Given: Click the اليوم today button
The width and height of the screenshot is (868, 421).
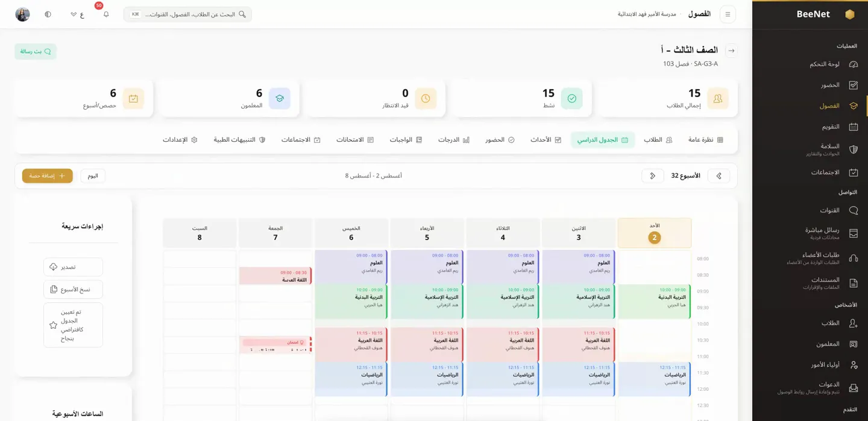Looking at the screenshot, I should pos(93,176).
